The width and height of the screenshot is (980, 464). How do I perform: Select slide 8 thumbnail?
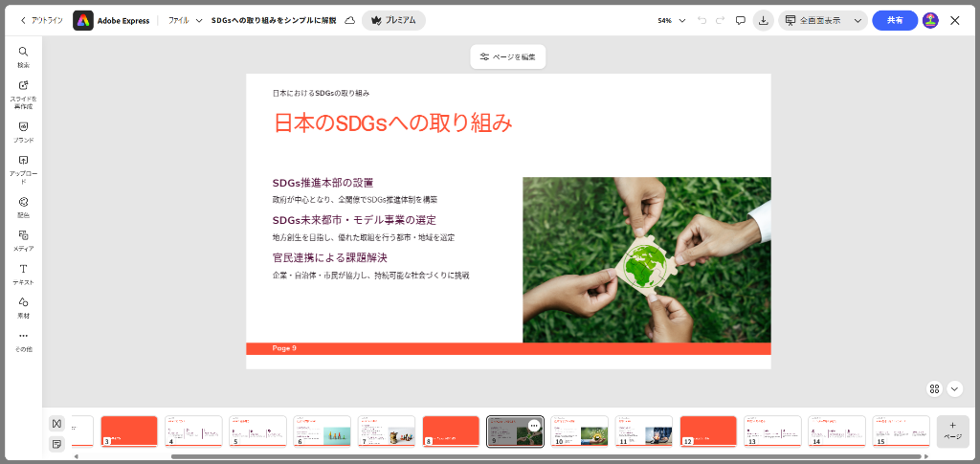click(x=452, y=431)
